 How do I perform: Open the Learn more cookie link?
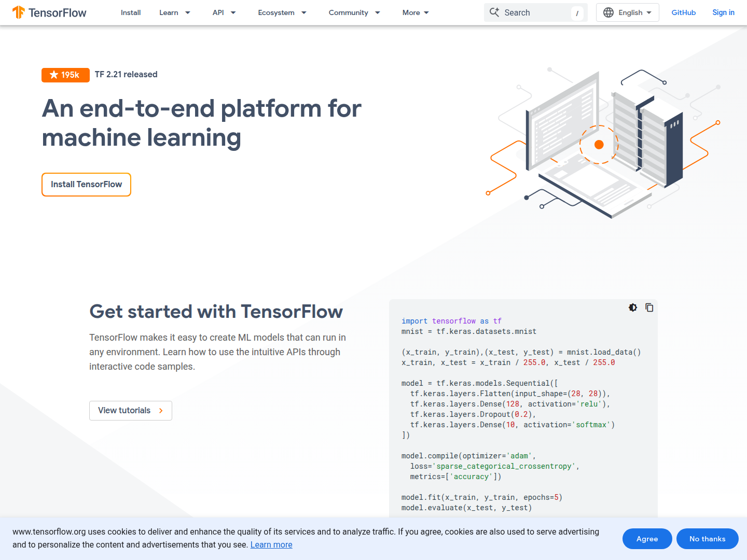point(271,545)
